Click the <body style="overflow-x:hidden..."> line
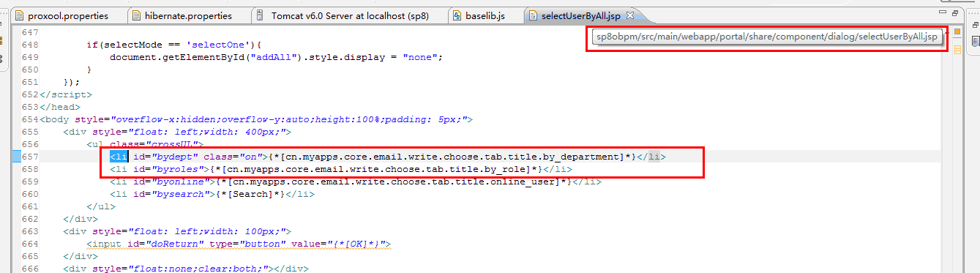This screenshot has height=273, width=980. (x=257, y=119)
